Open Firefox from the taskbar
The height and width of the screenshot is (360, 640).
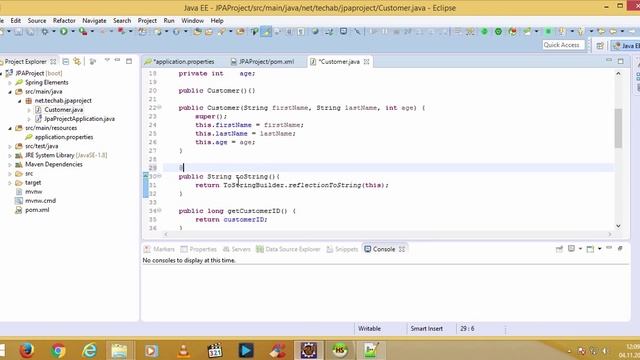[x=27, y=350]
